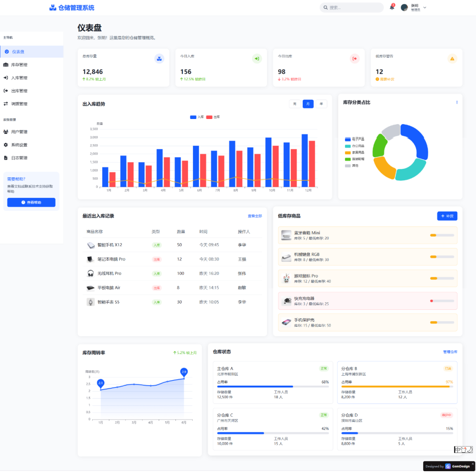476x476 pixels.
Task: Click the 机械键盘 RGB product image
Action: (286, 257)
